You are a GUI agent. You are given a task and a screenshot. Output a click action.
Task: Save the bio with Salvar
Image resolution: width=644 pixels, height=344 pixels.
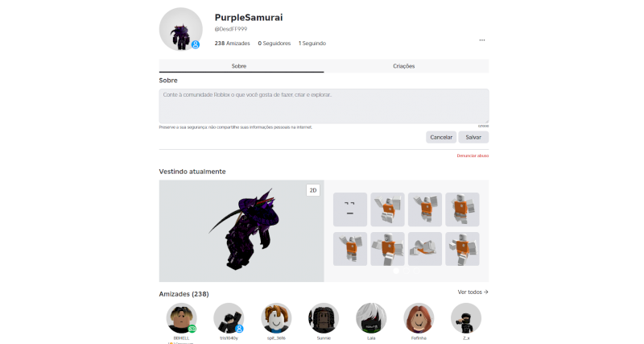point(473,137)
